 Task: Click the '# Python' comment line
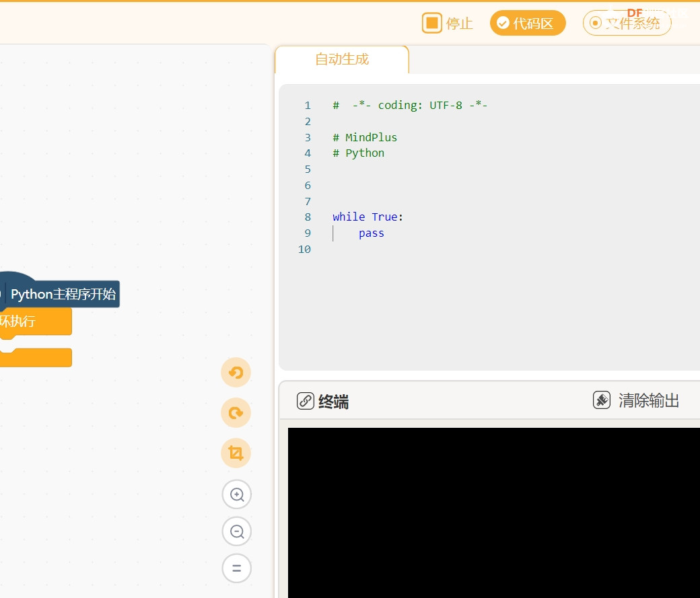click(x=359, y=153)
